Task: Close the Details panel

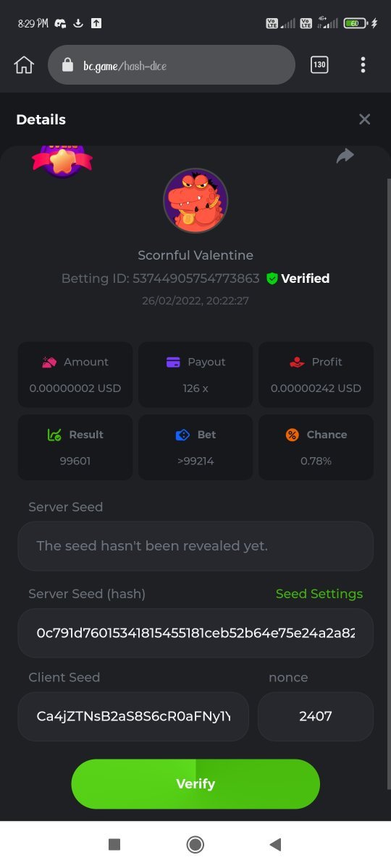Action: [364, 119]
